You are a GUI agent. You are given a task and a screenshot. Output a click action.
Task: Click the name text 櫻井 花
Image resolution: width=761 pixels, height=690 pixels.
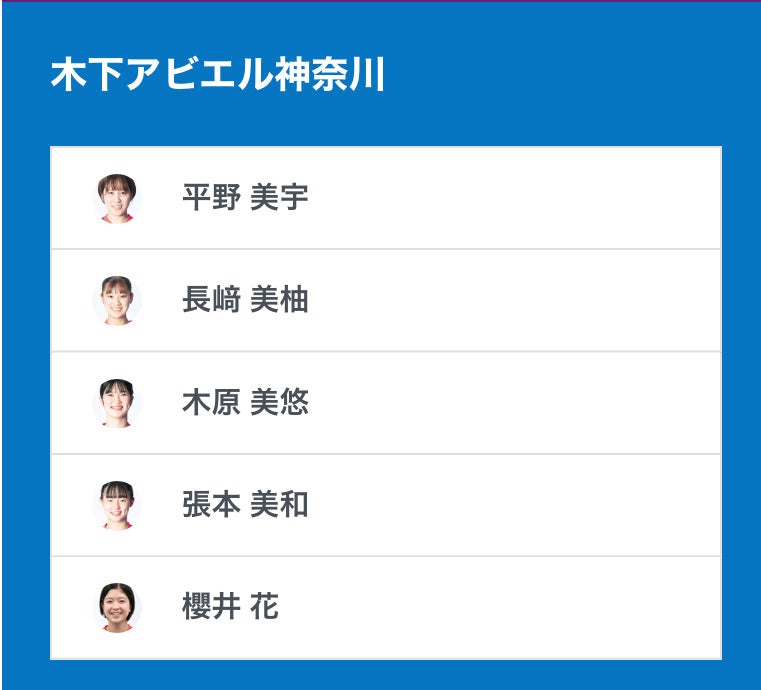[230, 607]
